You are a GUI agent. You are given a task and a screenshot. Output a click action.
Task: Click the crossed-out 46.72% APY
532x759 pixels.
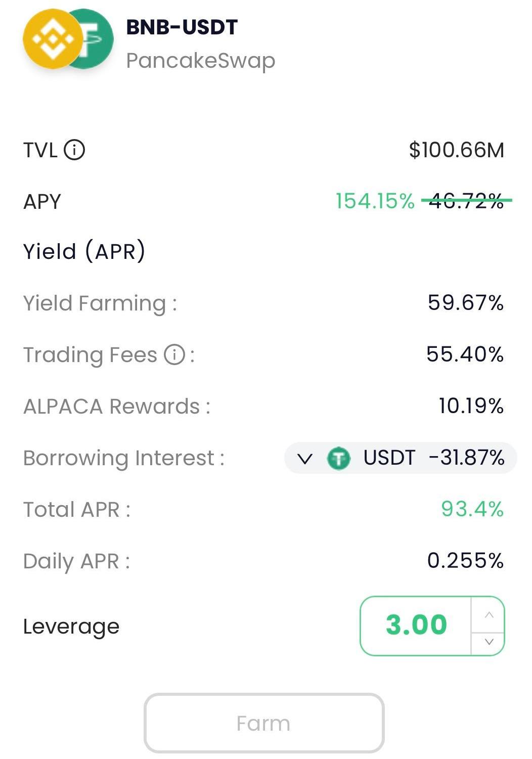466,201
